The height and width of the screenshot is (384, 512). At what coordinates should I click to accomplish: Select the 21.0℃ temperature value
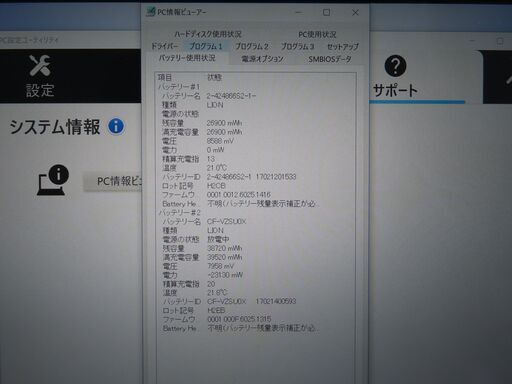[217, 168]
